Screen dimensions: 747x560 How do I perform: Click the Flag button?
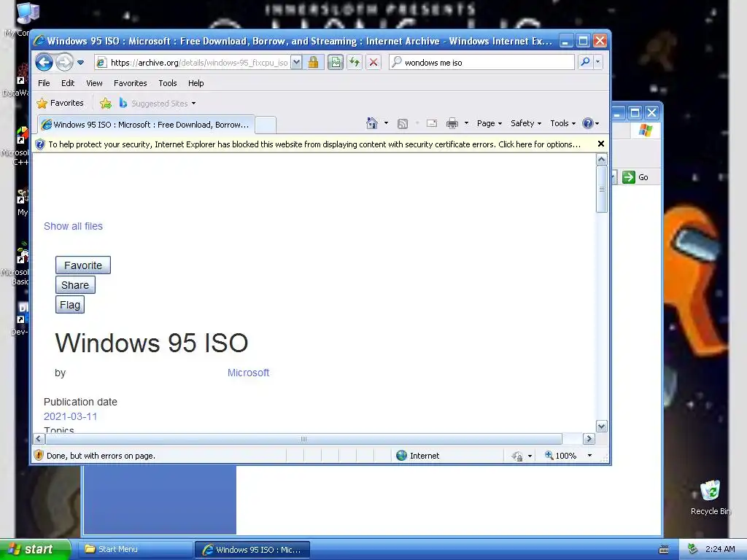(70, 305)
